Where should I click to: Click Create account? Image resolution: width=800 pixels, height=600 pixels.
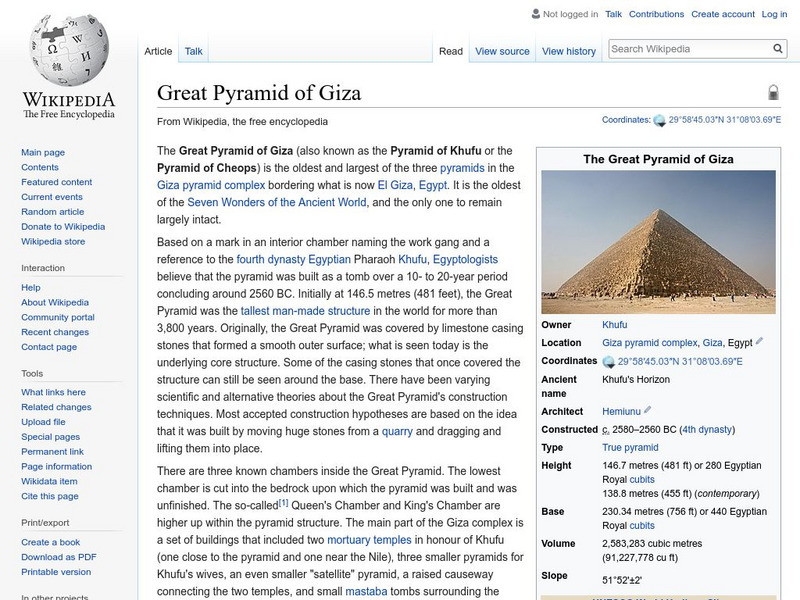click(x=722, y=14)
